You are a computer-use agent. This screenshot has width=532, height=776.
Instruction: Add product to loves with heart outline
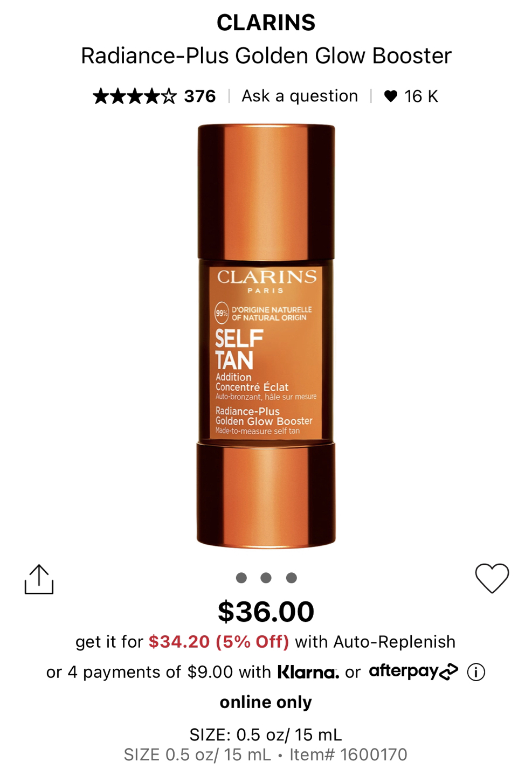(492, 578)
